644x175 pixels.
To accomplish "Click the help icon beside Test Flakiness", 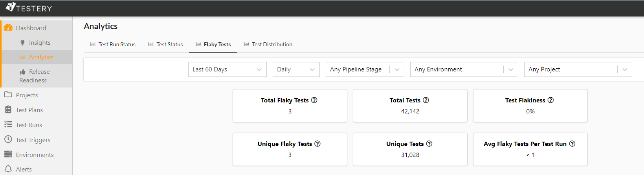I will pyautogui.click(x=551, y=100).
